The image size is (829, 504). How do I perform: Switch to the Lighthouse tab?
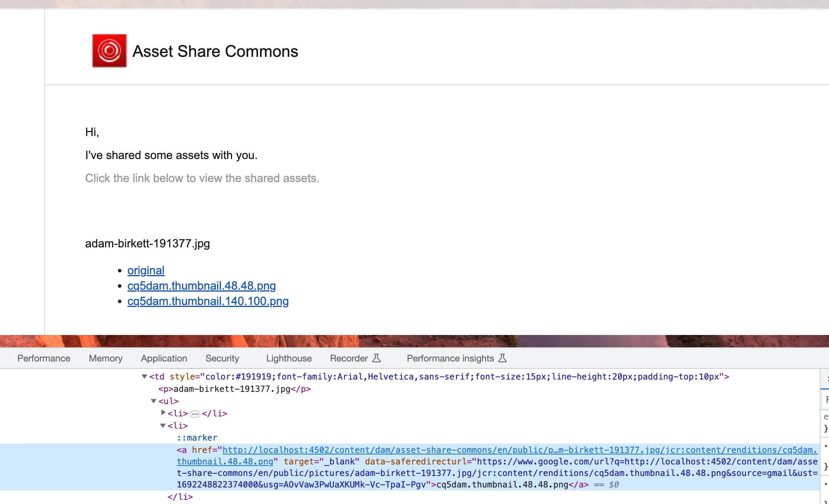click(x=289, y=358)
